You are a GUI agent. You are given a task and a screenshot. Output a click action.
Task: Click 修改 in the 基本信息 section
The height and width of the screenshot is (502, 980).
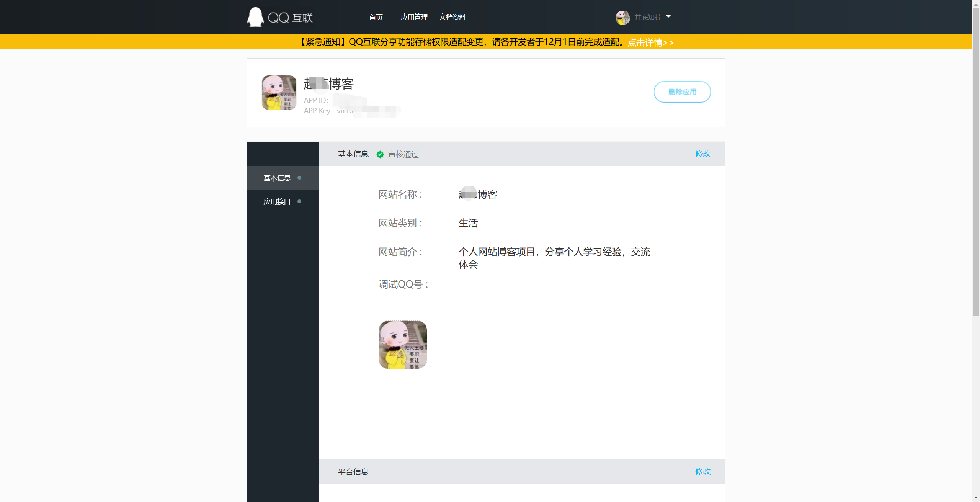pyautogui.click(x=702, y=154)
